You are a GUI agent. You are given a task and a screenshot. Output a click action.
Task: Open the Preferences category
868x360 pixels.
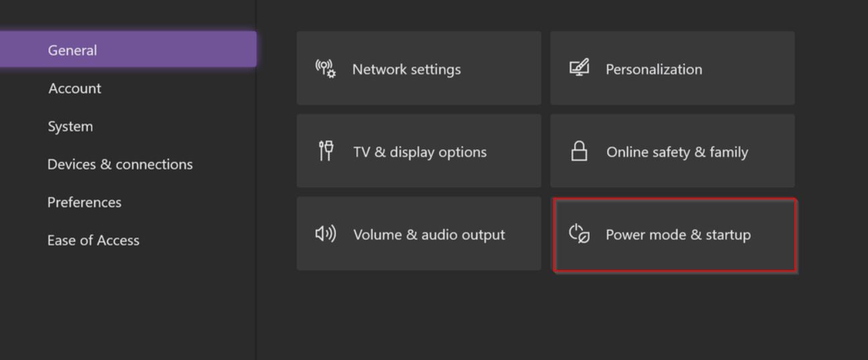tap(84, 202)
